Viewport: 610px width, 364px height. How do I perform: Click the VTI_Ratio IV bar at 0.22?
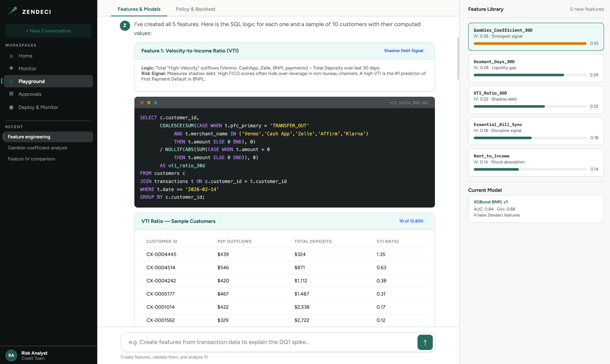(530, 106)
